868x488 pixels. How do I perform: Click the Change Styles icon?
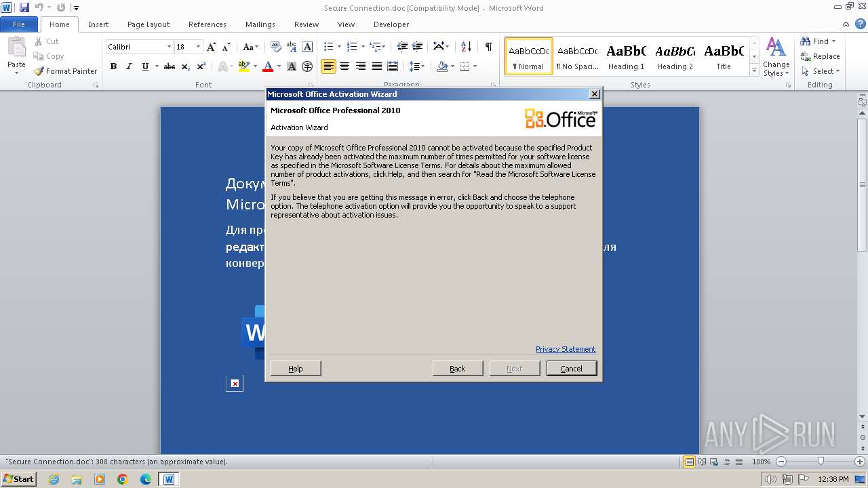(x=776, y=56)
